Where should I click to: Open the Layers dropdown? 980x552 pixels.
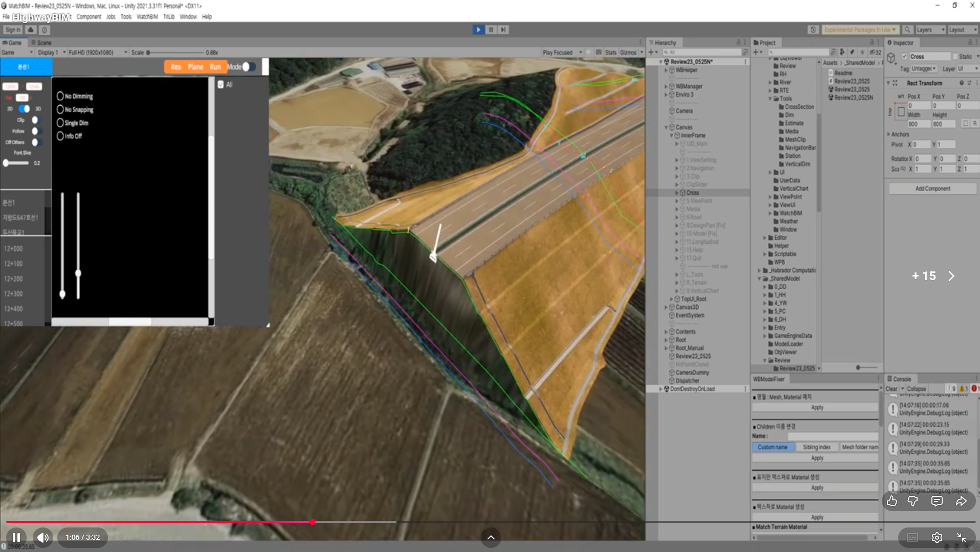[929, 30]
